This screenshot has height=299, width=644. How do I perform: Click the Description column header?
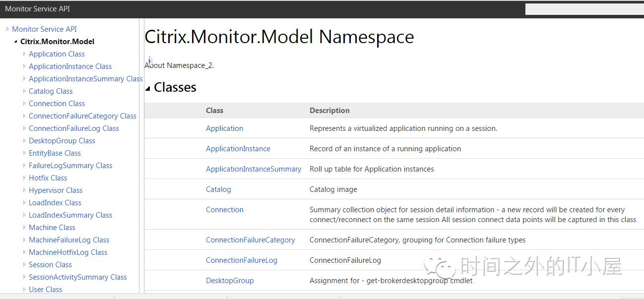tap(330, 111)
